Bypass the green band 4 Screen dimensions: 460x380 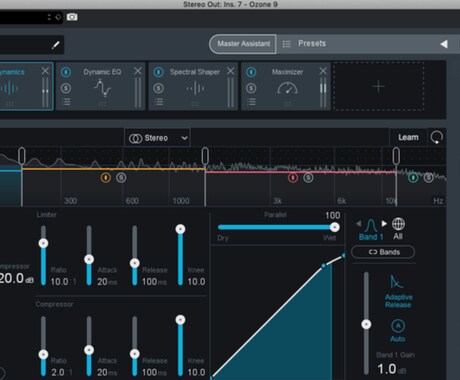413,178
